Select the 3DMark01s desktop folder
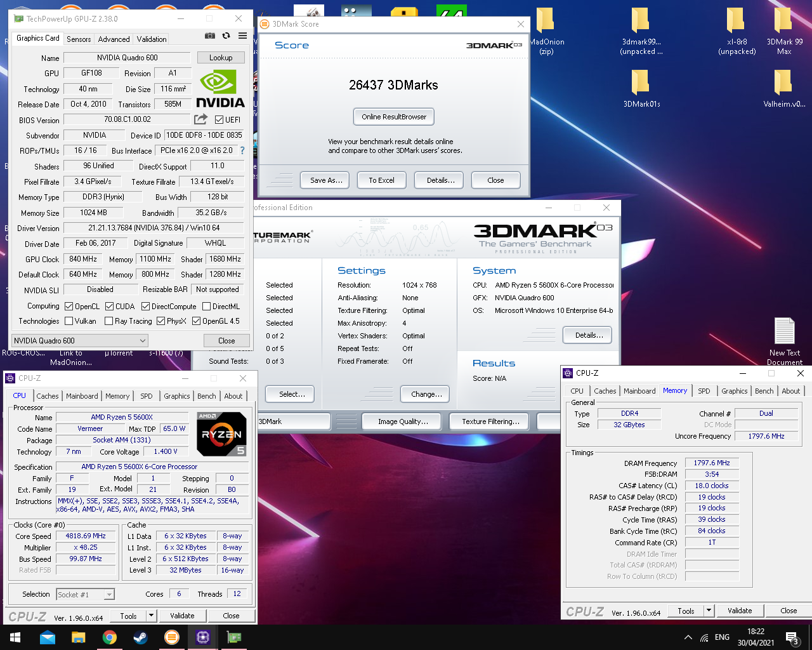Image resolution: width=812 pixels, height=650 pixels. (x=641, y=88)
